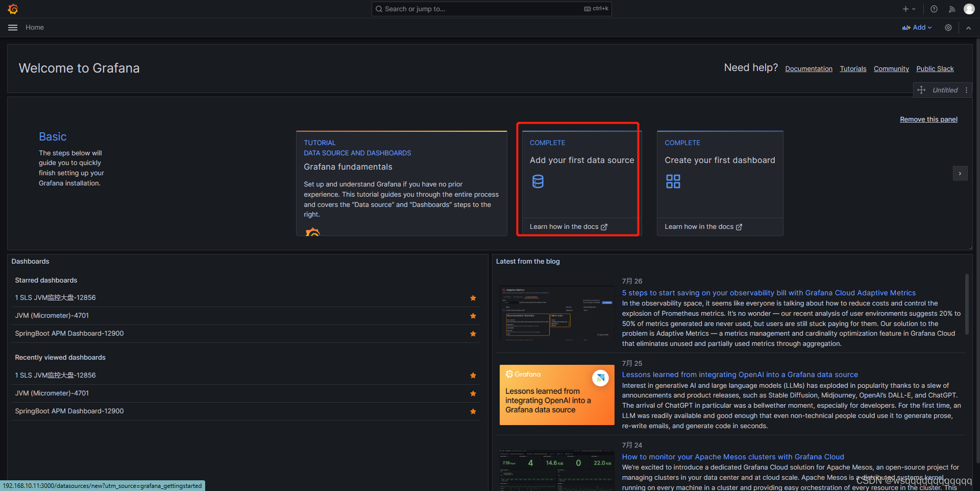Expand the Add dropdown in the toolbar
Screen dimensions: 980x491
[x=917, y=27]
